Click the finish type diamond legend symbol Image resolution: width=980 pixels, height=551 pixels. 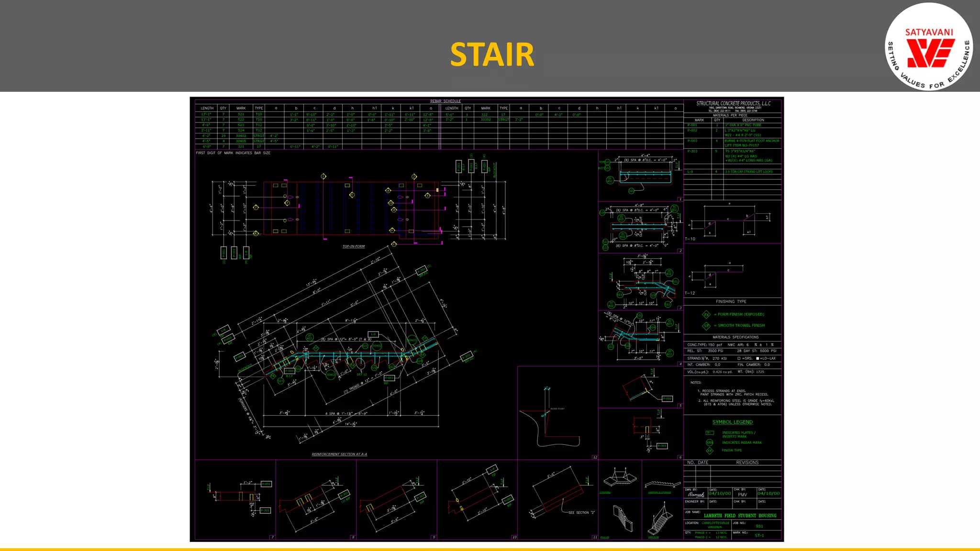click(x=710, y=450)
